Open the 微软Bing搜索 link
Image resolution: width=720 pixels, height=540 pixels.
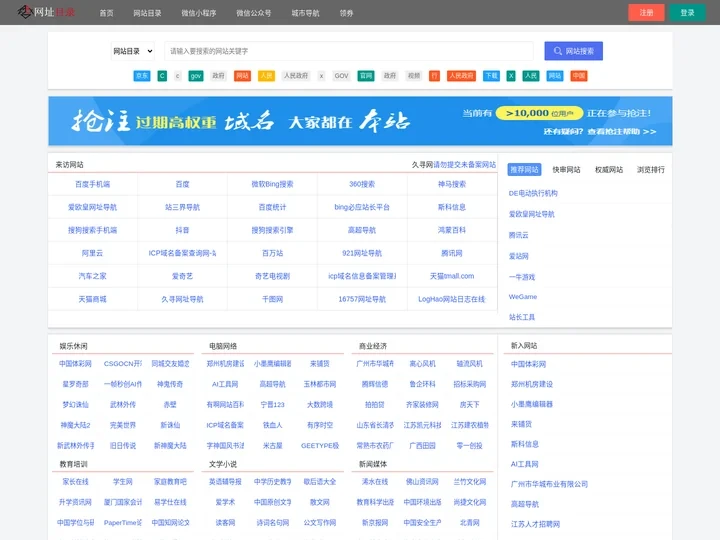272,184
